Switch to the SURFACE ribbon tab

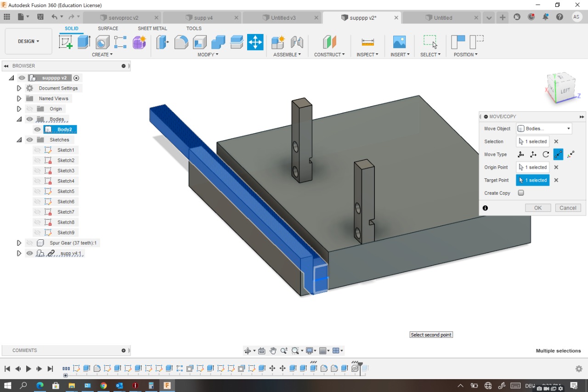pyautogui.click(x=108, y=28)
